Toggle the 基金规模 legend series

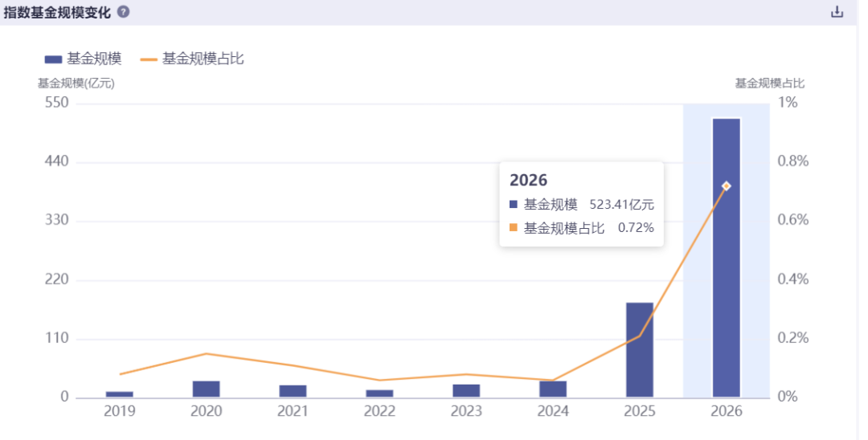83,59
